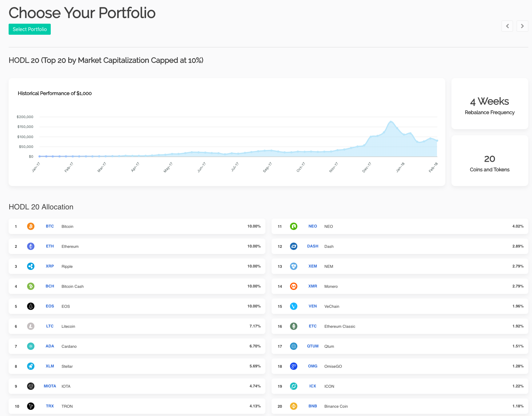Open the EOS ticker link
The width and height of the screenshot is (532, 416).
point(50,306)
